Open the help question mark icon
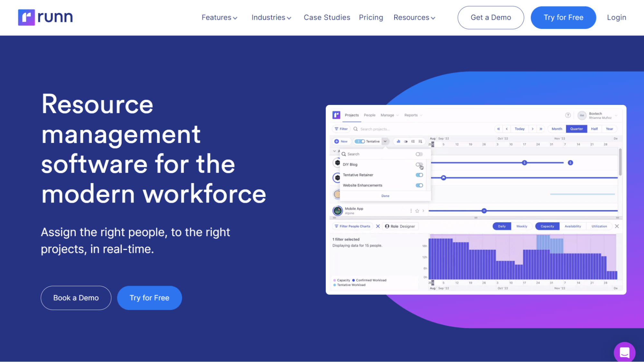Image resolution: width=644 pixels, height=362 pixels. (568, 115)
